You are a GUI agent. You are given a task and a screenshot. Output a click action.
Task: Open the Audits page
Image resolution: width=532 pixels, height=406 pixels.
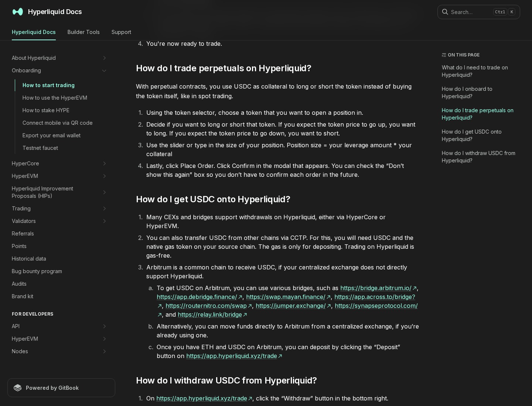pyautogui.click(x=19, y=284)
